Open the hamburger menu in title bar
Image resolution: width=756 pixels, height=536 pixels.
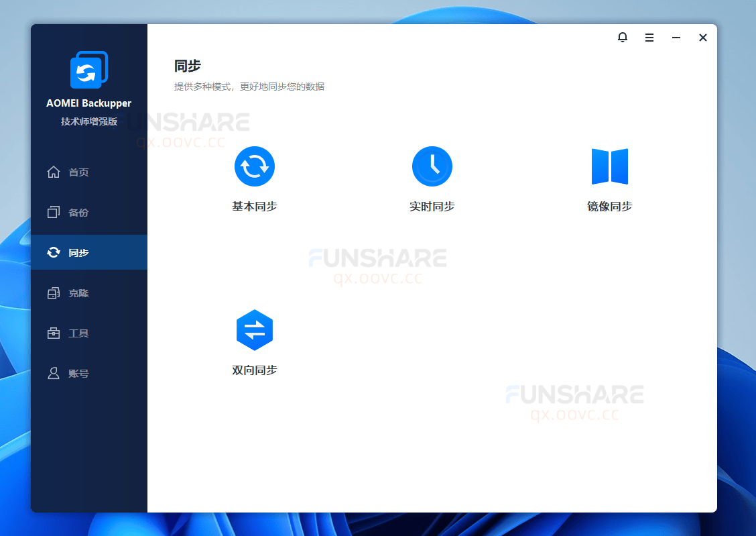[649, 38]
